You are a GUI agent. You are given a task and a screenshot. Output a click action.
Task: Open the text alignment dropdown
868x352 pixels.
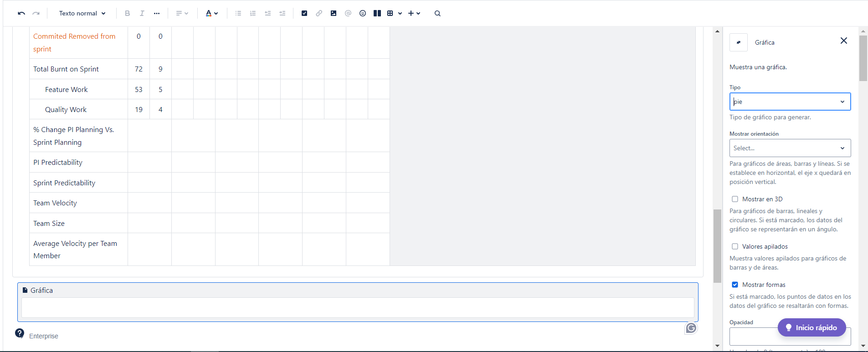182,13
